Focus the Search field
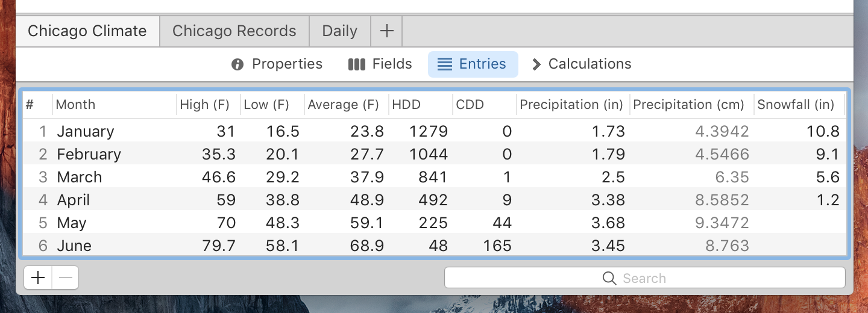This screenshot has height=313, width=868. click(x=645, y=278)
